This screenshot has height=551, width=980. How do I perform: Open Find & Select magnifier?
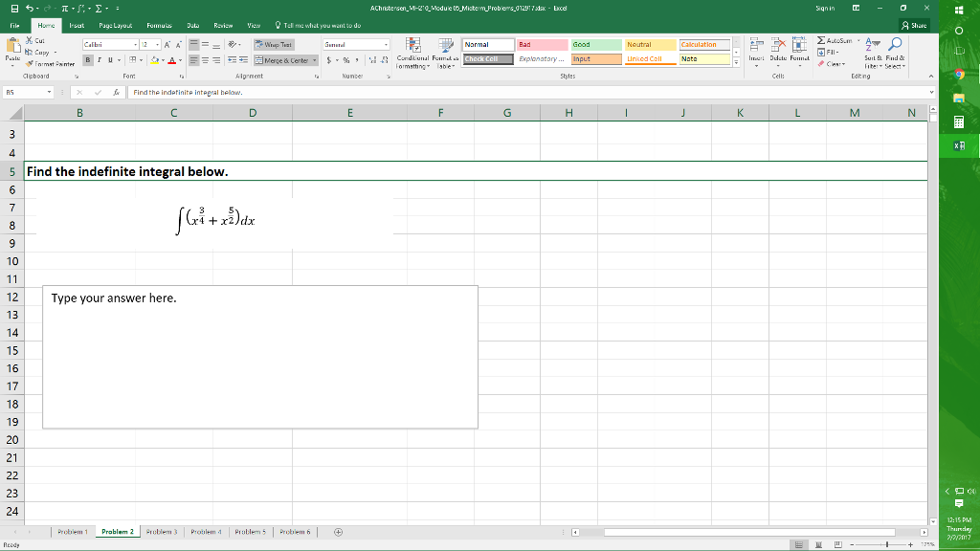click(x=894, y=45)
